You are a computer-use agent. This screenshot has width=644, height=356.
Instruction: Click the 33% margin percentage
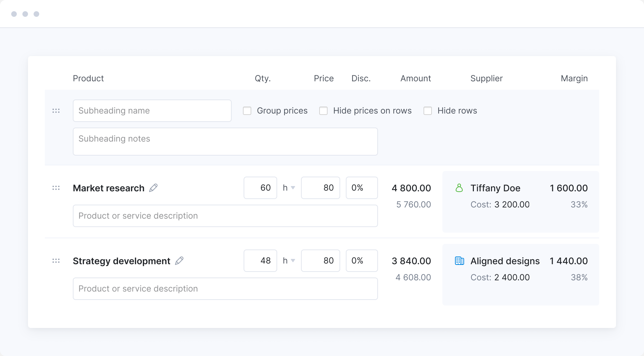click(x=579, y=205)
